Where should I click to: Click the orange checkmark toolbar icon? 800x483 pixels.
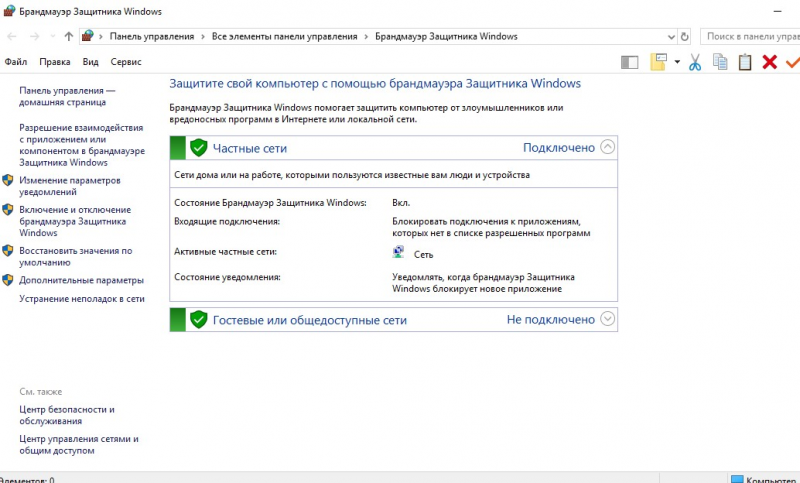pyautogui.click(x=792, y=62)
